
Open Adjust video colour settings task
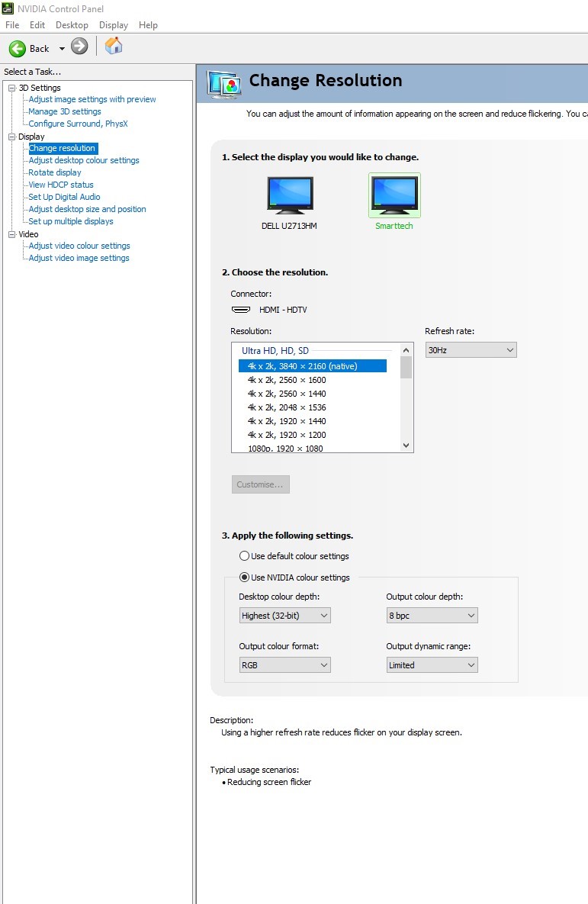click(79, 246)
